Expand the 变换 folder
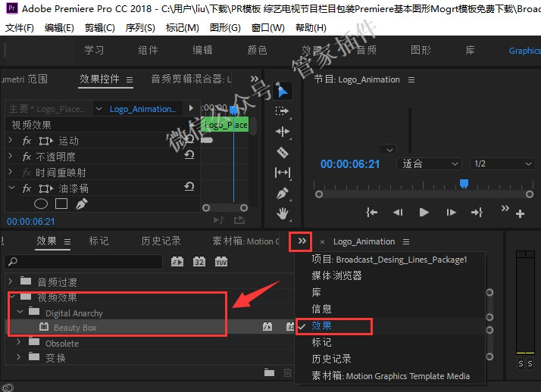The image size is (541, 392). 19,356
